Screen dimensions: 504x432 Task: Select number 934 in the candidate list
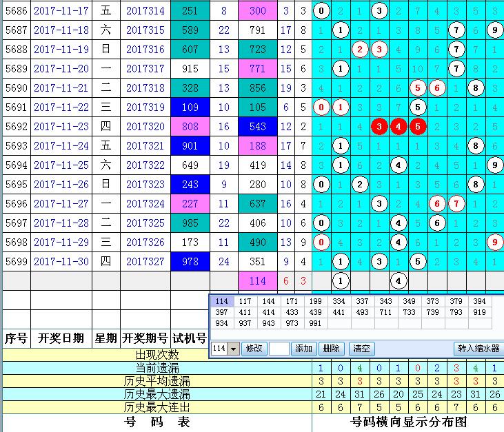pos(222,323)
